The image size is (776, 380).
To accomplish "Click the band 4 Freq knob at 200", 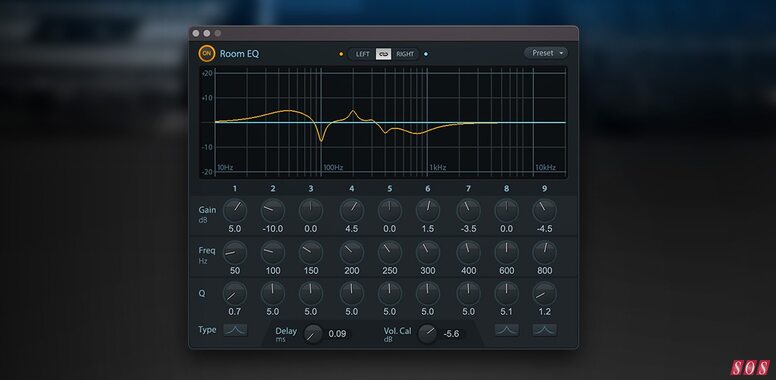I will (x=351, y=252).
